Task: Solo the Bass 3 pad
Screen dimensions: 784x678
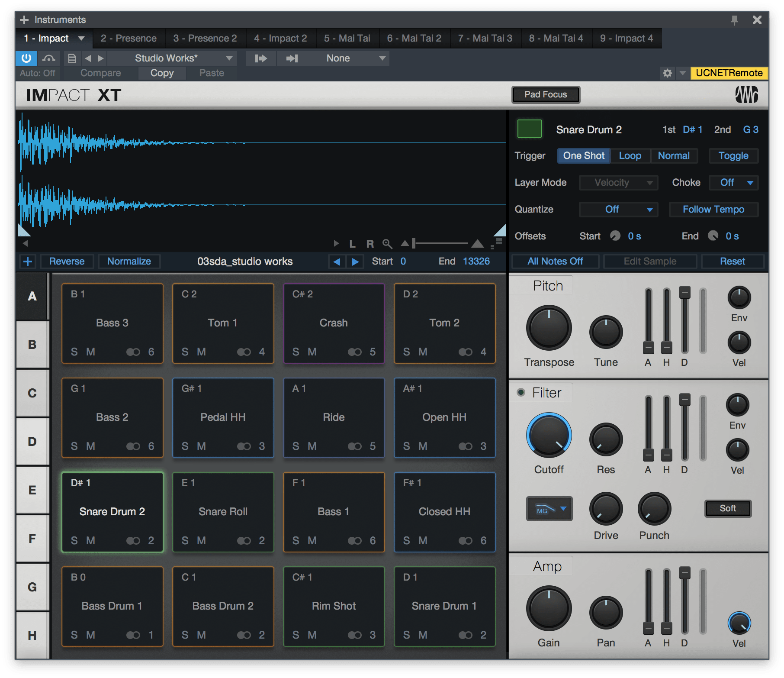Action: tap(74, 352)
